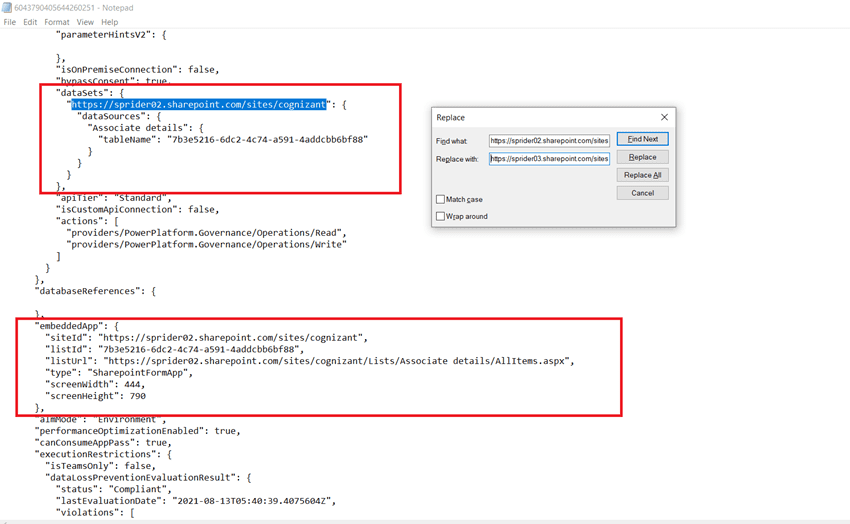Image resolution: width=850 pixels, height=524 pixels.
Task: Click into the Replace with field
Action: tap(548, 158)
